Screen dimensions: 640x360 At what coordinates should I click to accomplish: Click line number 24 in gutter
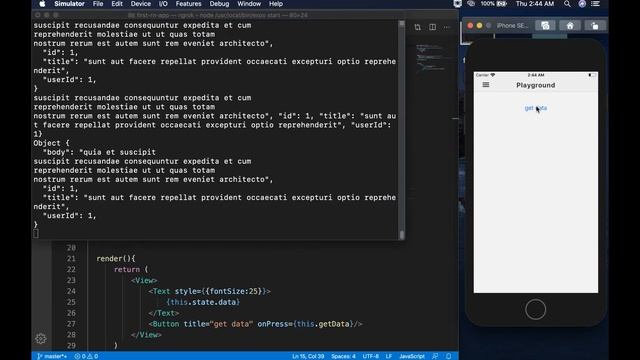coord(71,291)
